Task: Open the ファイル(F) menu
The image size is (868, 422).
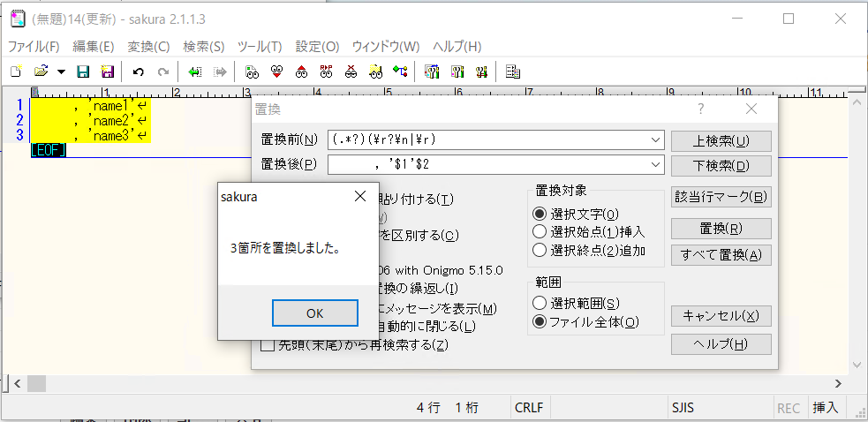Action: point(34,47)
